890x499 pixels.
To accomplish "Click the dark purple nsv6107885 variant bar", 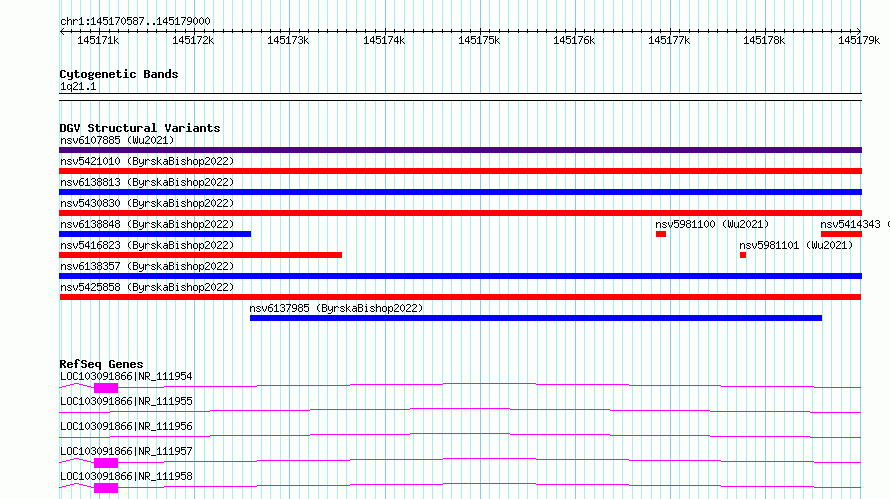I will [x=460, y=150].
